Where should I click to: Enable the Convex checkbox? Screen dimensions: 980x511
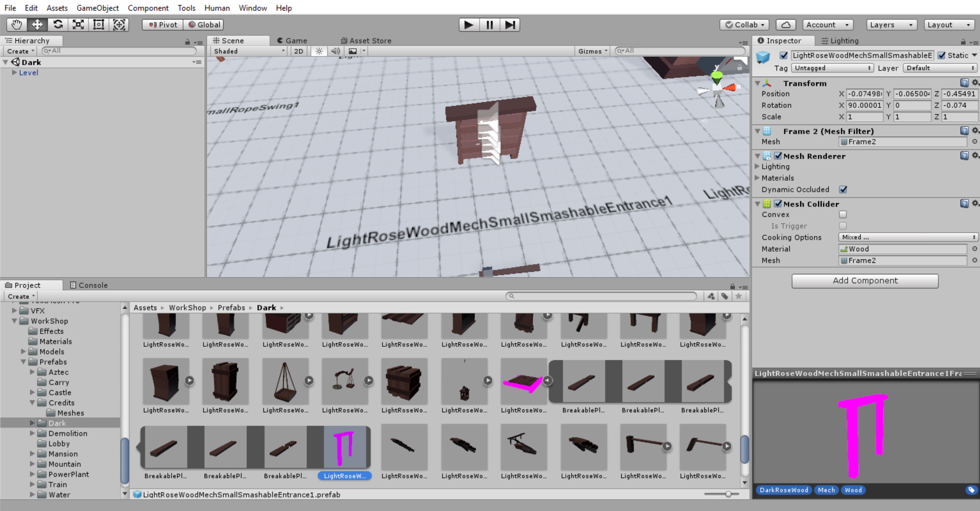(x=843, y=215)
